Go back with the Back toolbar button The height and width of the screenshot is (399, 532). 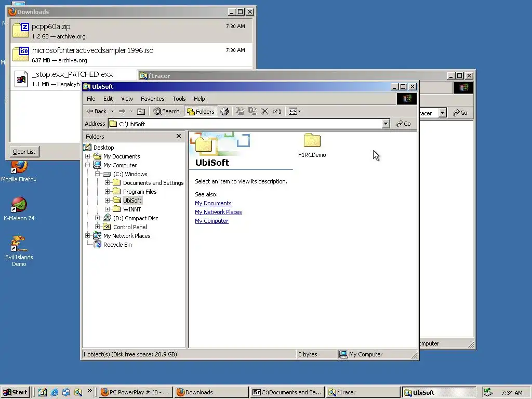(x=96, y=111)
